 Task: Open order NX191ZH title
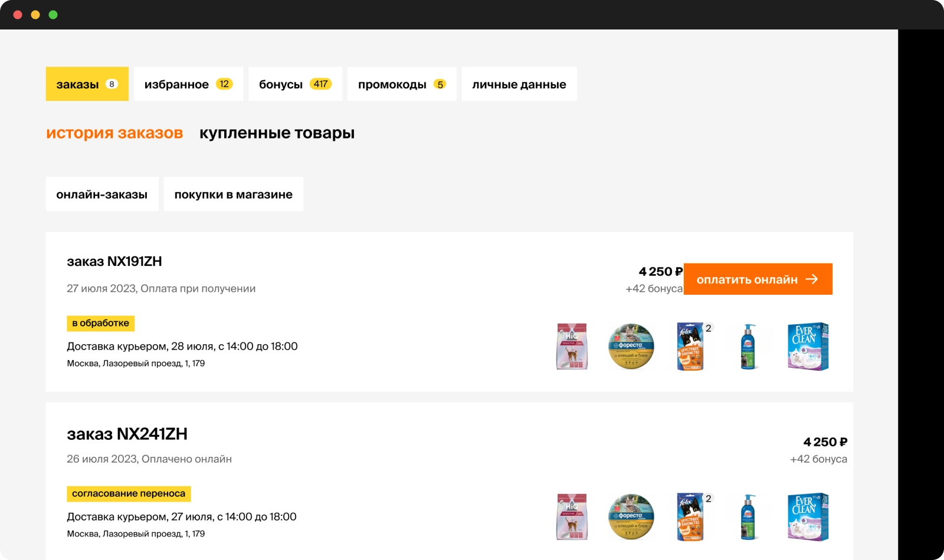(x=114, y=261)
